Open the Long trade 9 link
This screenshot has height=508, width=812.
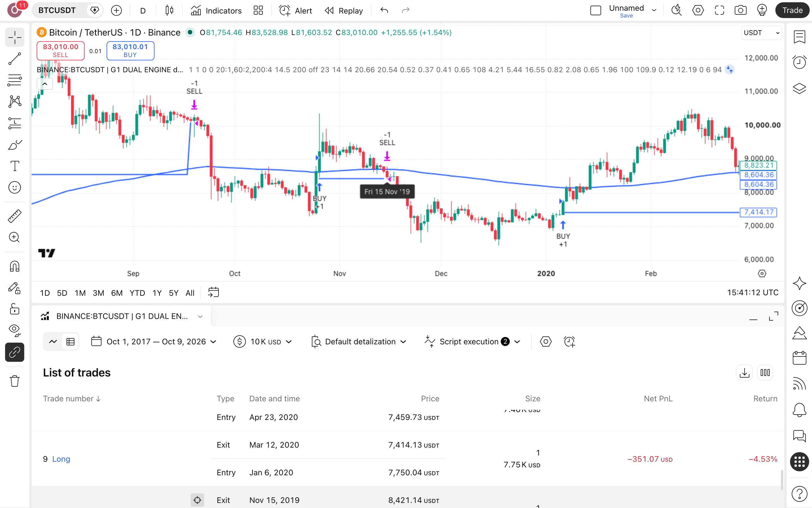coord(61,459)
